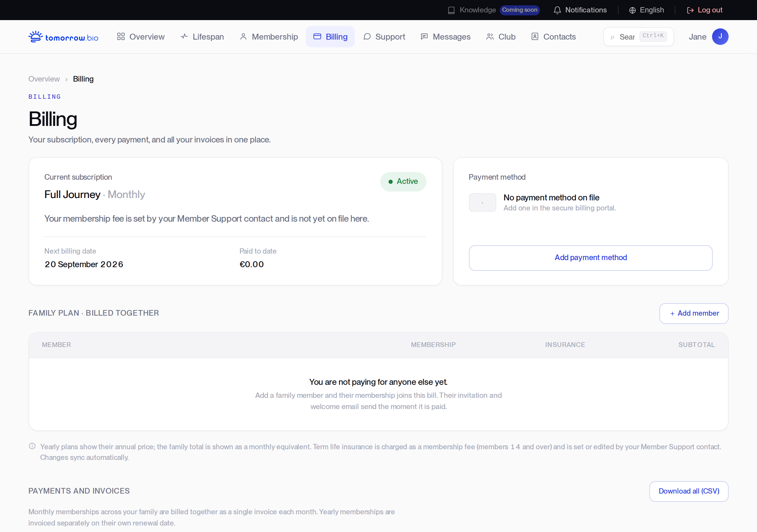The width and height of the screenshot is (757, 532).
Task: Click the MEMBER column header
Action: coord(56,345)
